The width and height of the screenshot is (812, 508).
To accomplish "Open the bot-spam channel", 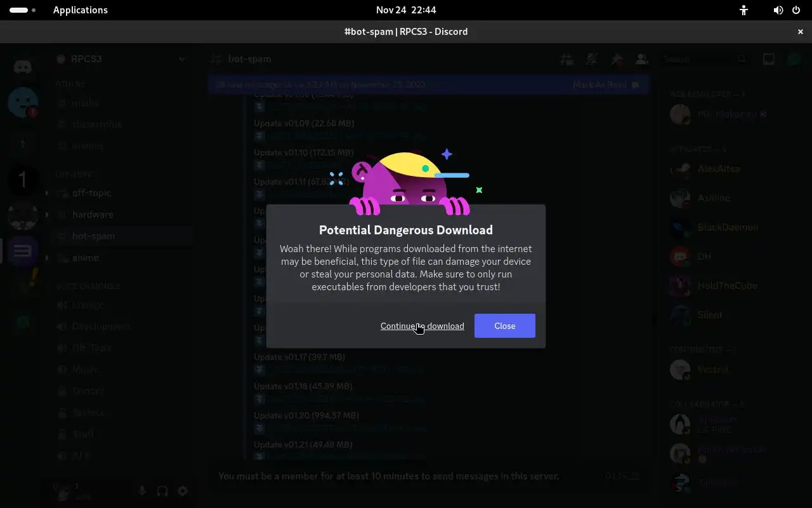I will coord(123,236).
